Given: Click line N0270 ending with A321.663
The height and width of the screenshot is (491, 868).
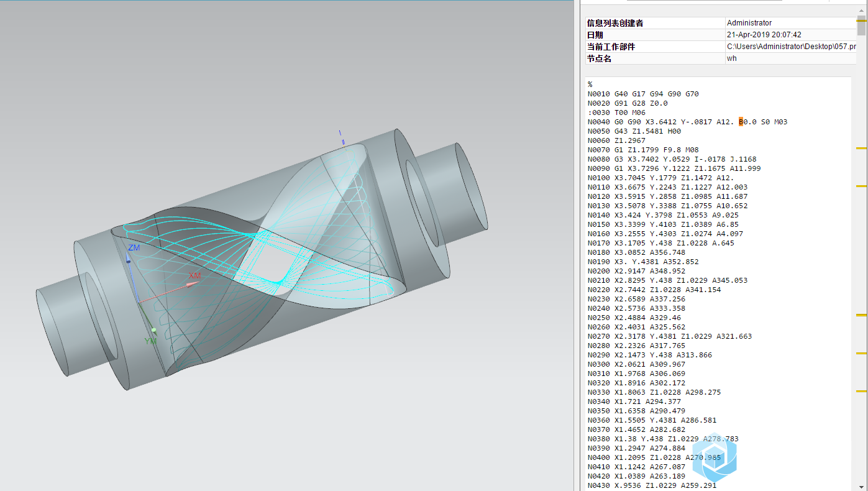Looking at the screenshot, I should 670,336.
